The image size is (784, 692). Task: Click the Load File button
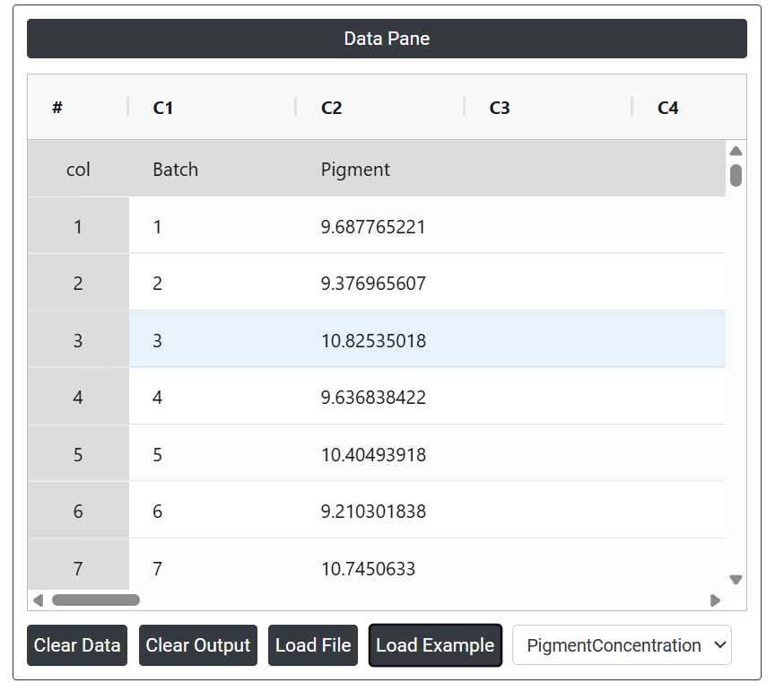pyautogui.click(x=313, y=645)
